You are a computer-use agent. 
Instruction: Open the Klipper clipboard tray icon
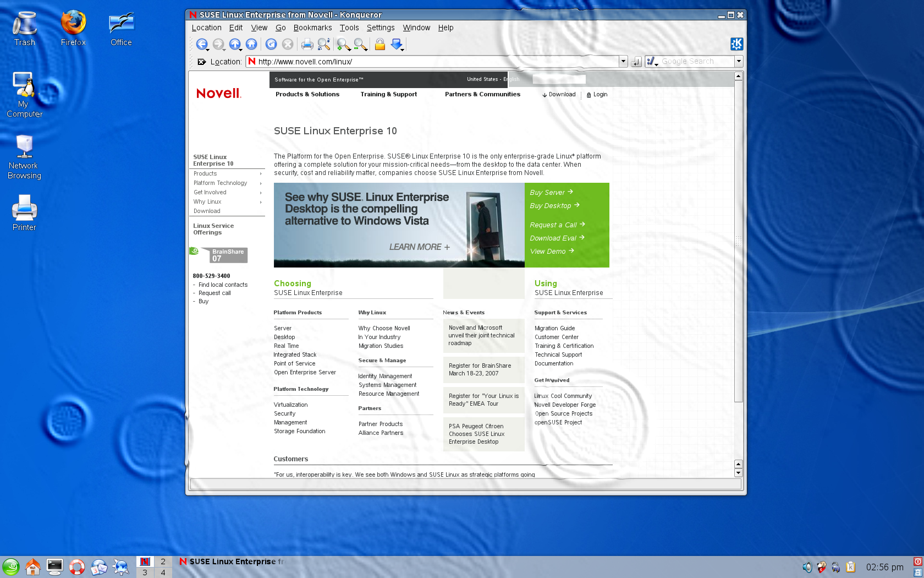(x=850, y=567)
